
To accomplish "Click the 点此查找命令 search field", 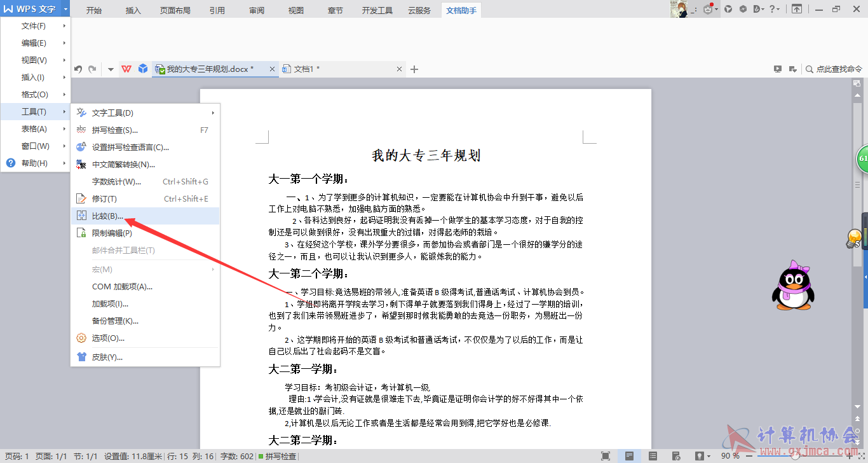I will (839, 69).
